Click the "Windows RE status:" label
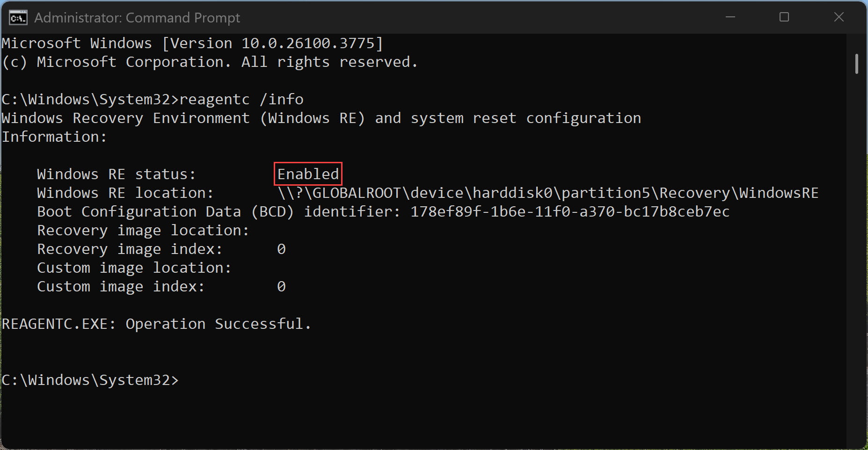The height and width of the screenshot is (450, 868). [116, 174]
